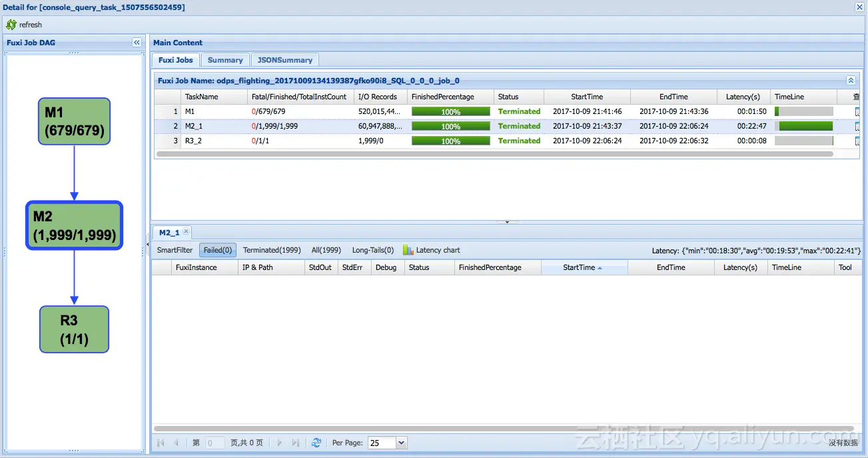This screenshot has width=868, height=458.
Task: Click M1 task name cell
Action: [x=214, y=112]
